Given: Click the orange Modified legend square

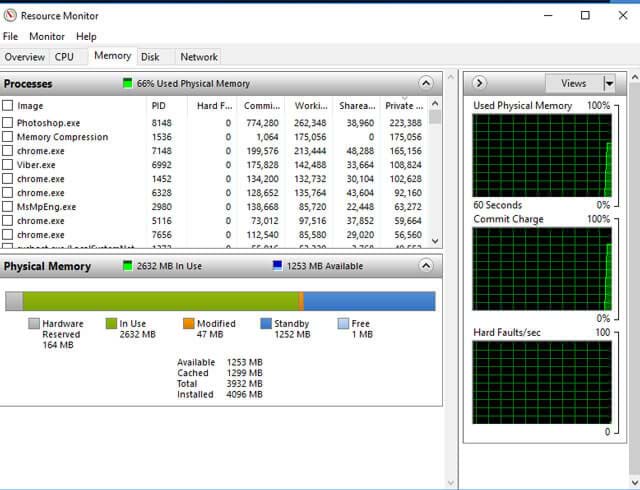Looking at the screenshot, I should (x=189, y=324).
